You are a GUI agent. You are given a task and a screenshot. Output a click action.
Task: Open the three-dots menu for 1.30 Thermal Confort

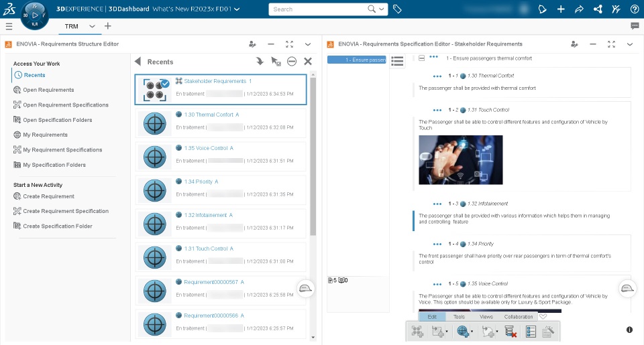click(x=437, y=76)
